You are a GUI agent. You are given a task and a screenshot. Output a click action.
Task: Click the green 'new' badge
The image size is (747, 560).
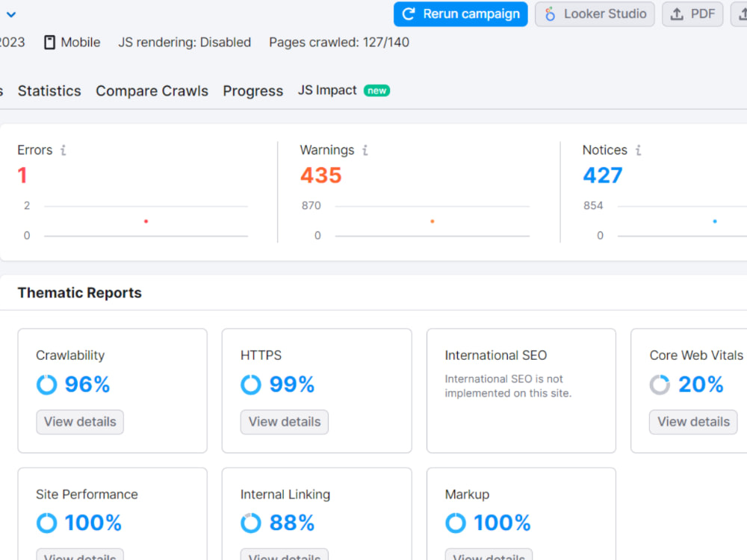(x=376, y=90)
